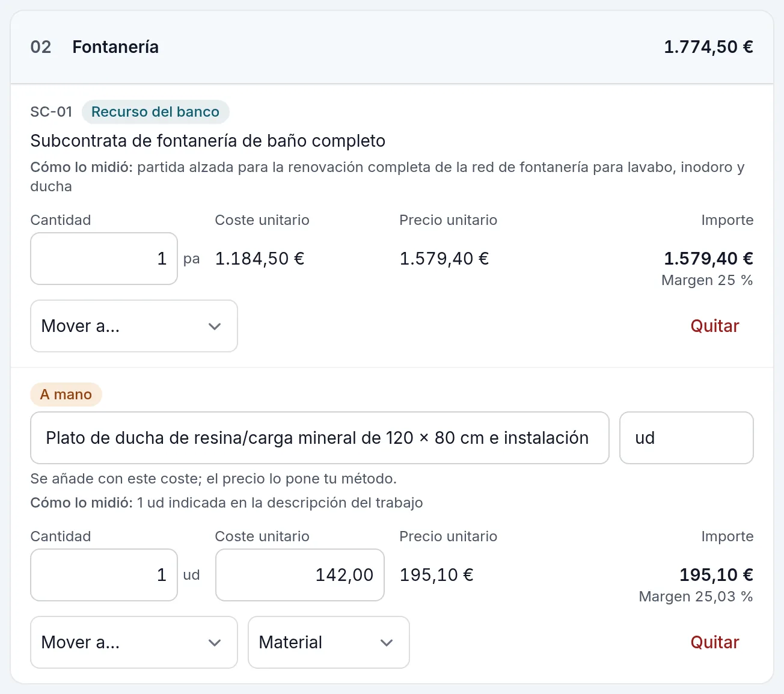Click the A mano badge

click(x=66, y=395)
